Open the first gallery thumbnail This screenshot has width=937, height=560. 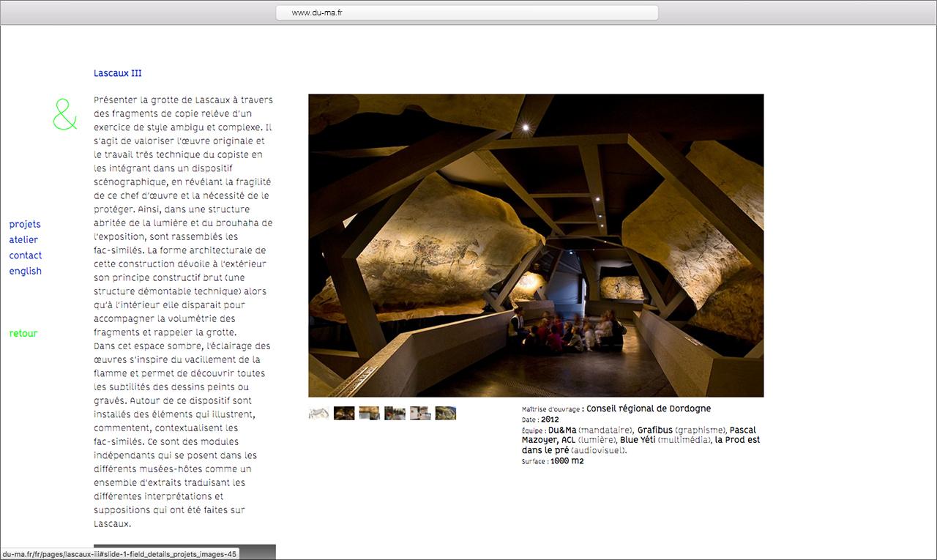(x=318, y=414)
